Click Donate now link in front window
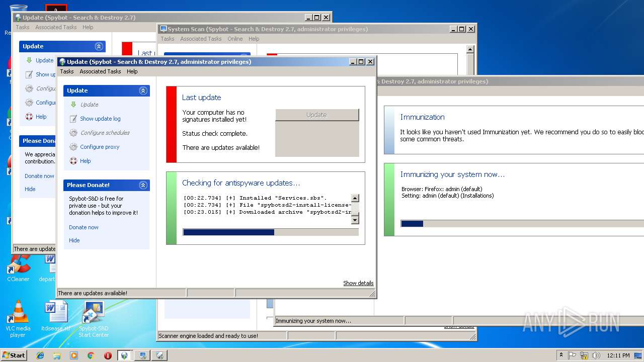644x362 pixels. tap(84, 227)
